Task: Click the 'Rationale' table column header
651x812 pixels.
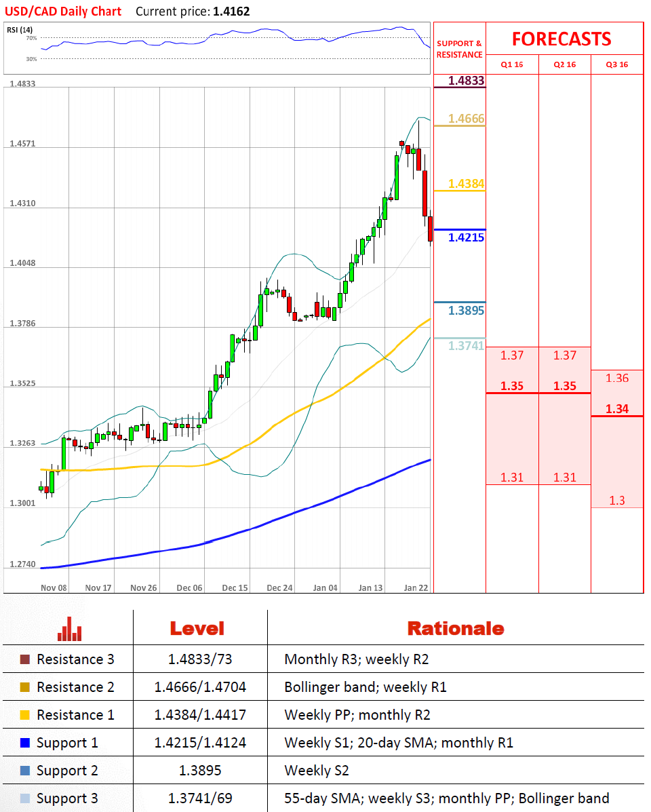Action: (456, 629)
